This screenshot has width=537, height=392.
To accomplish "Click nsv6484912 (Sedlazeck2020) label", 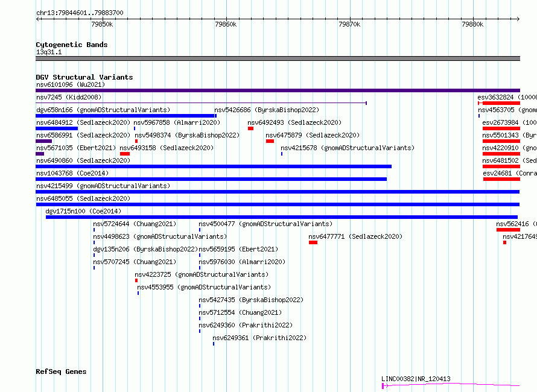I will (83, 122).
